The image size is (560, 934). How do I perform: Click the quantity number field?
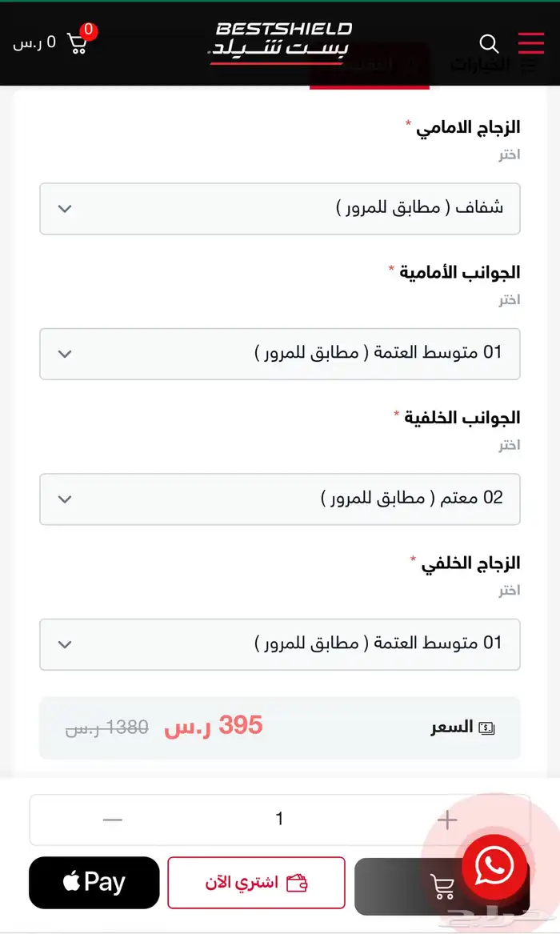click(279, 820)
